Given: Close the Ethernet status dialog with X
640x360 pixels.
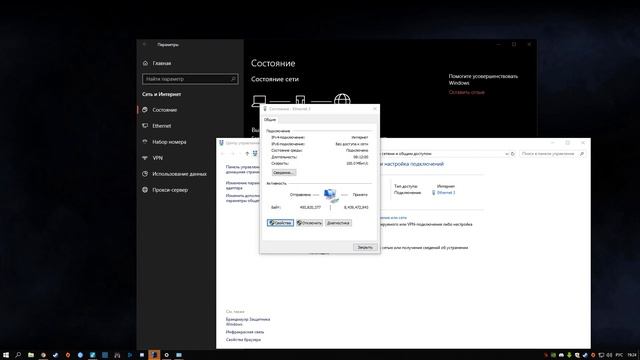Looking at the screenshot, I should pyautogui.click(x=375, y=109).
